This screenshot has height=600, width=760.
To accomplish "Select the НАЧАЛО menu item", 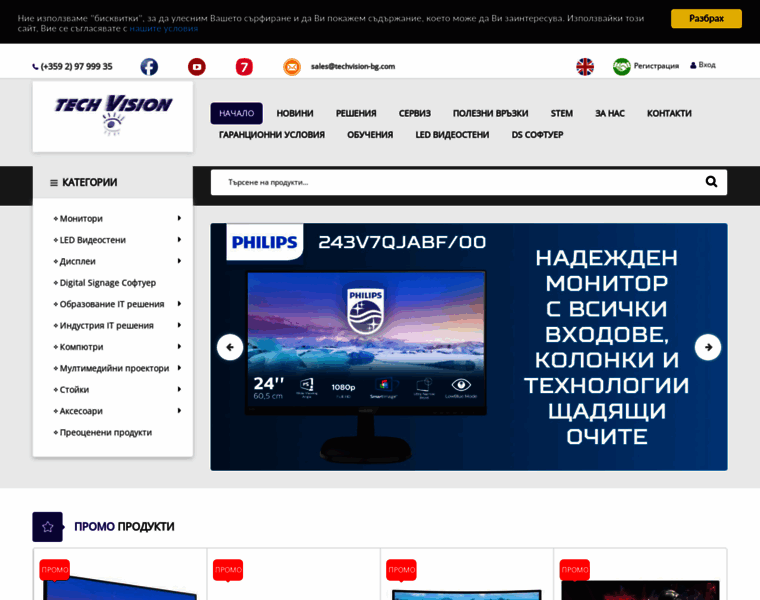I will point(237,113).
